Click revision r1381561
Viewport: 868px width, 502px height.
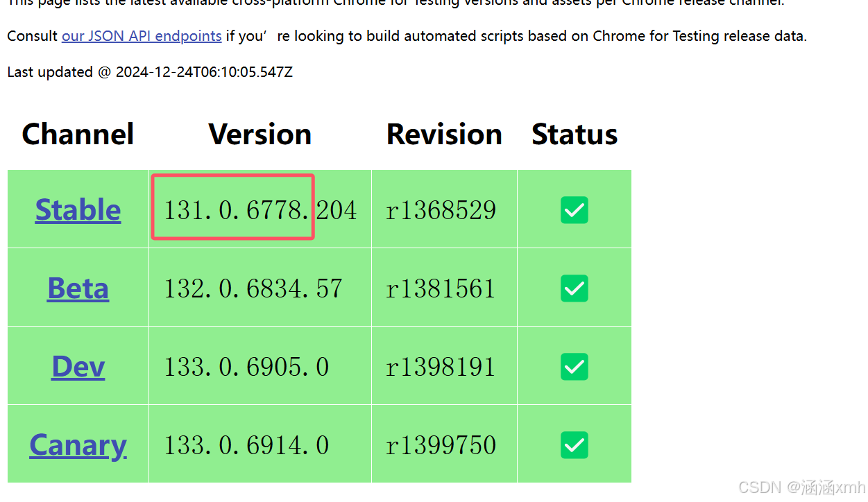click(x=441, y=288)
